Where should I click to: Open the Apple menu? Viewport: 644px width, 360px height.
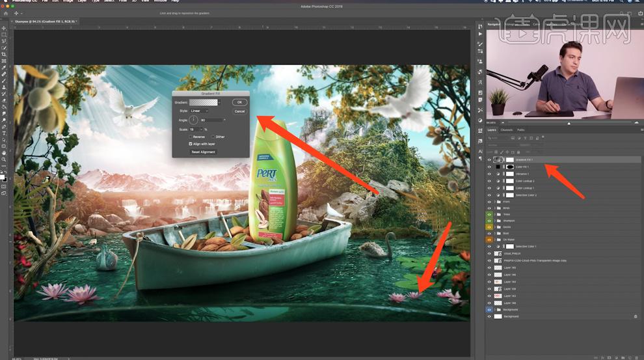pos(4,1)
